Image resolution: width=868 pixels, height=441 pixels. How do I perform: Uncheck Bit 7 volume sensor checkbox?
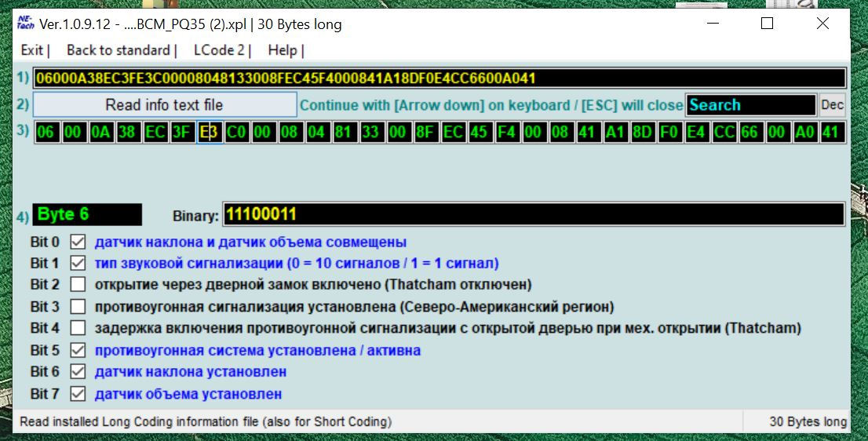[x=78, y=394]
